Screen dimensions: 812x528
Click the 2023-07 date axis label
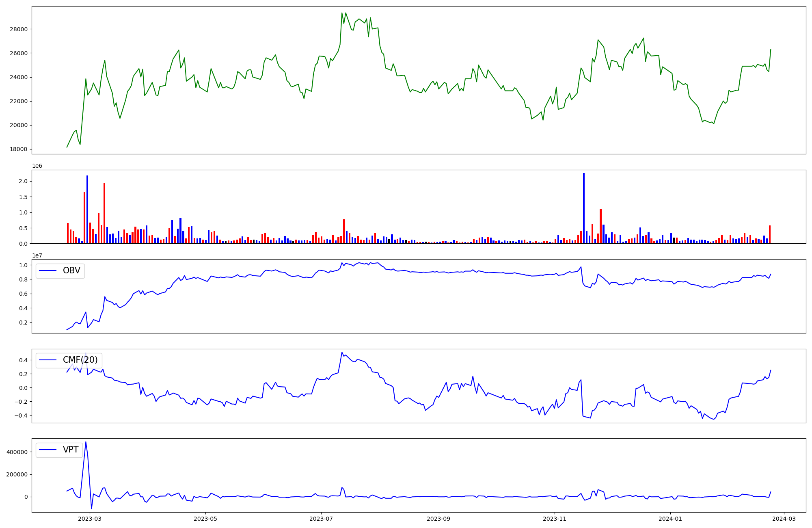coord(321,519)
